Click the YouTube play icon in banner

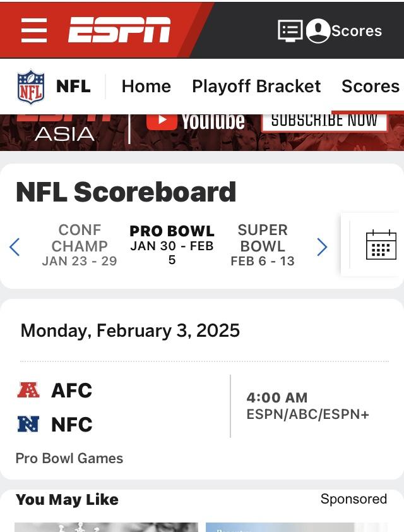162,120
